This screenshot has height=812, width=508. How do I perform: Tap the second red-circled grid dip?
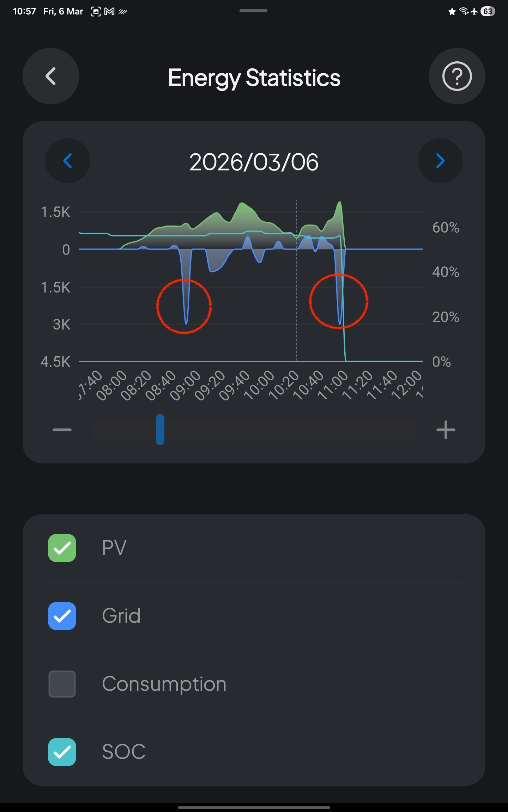coord(339,301)
